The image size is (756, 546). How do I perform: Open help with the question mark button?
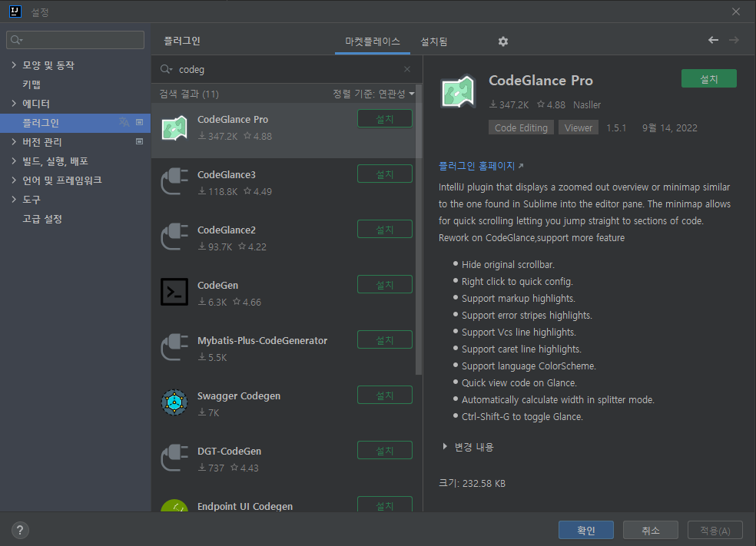pos(20,531)
